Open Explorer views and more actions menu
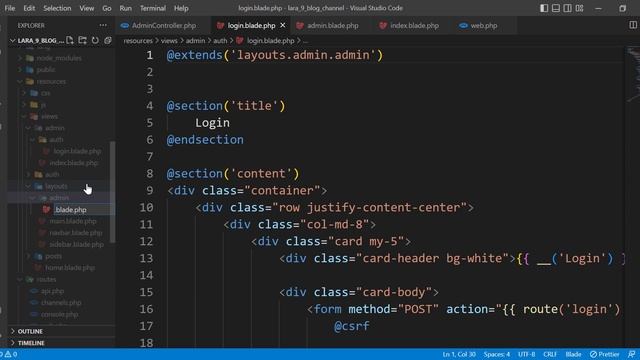Viewport: 640px width, 360px height. 103,25
